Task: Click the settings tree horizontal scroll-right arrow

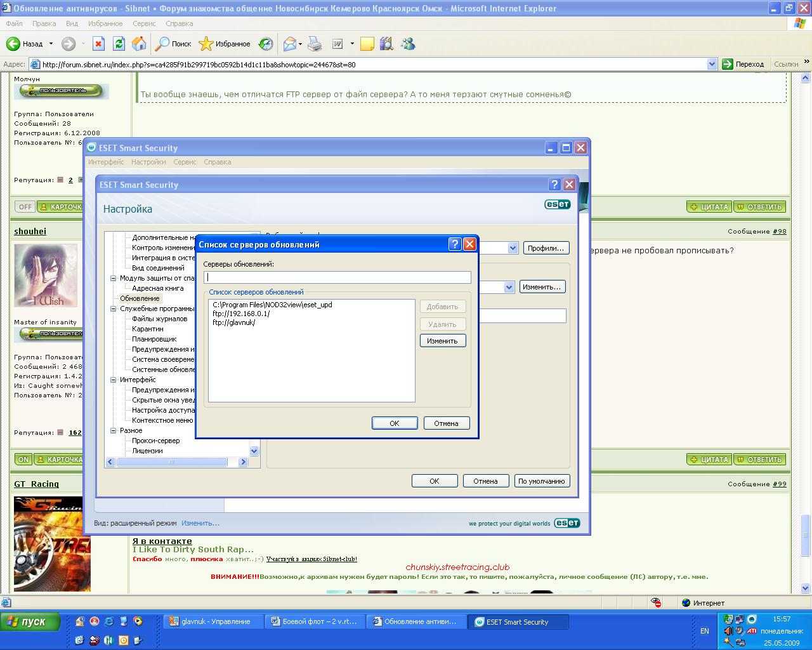Action: click(x=243, y=462)
